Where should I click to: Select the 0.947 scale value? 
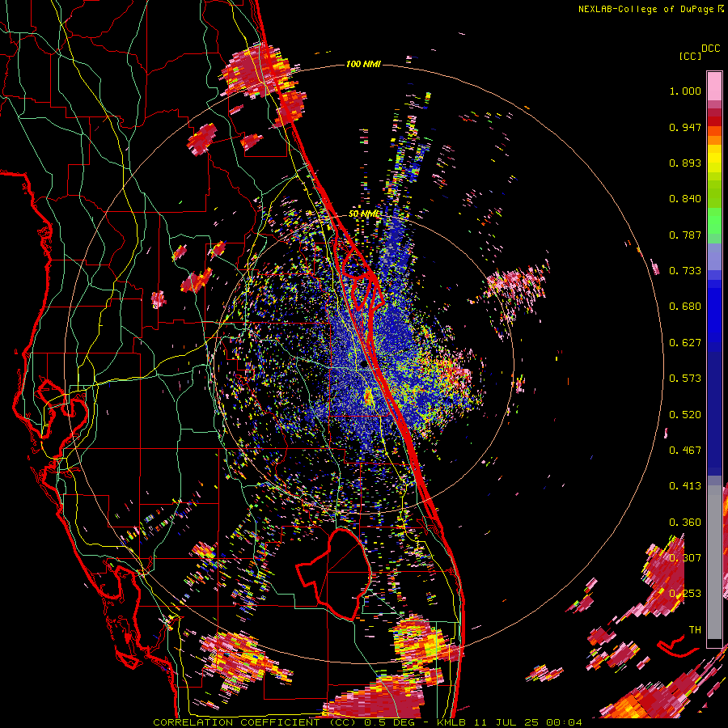point(685,127)
